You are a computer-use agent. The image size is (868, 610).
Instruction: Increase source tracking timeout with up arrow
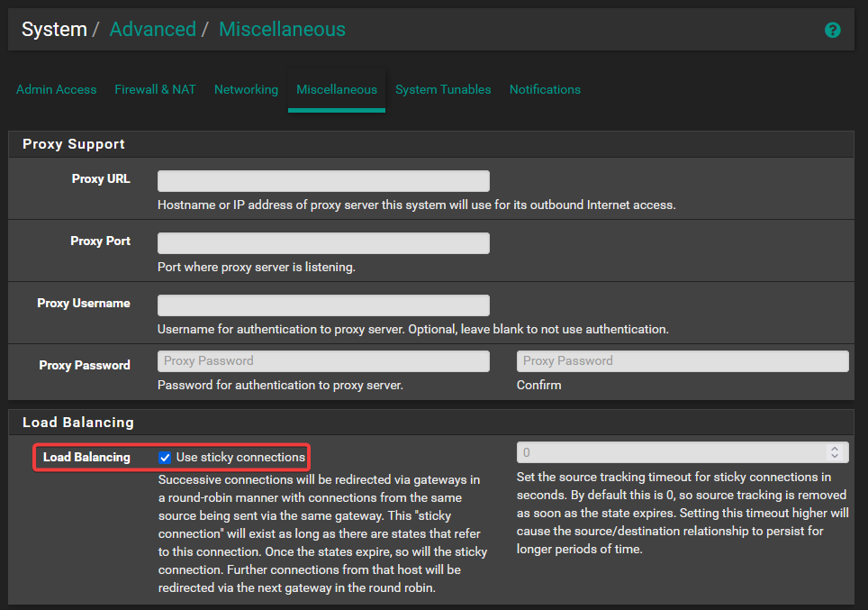835,448
